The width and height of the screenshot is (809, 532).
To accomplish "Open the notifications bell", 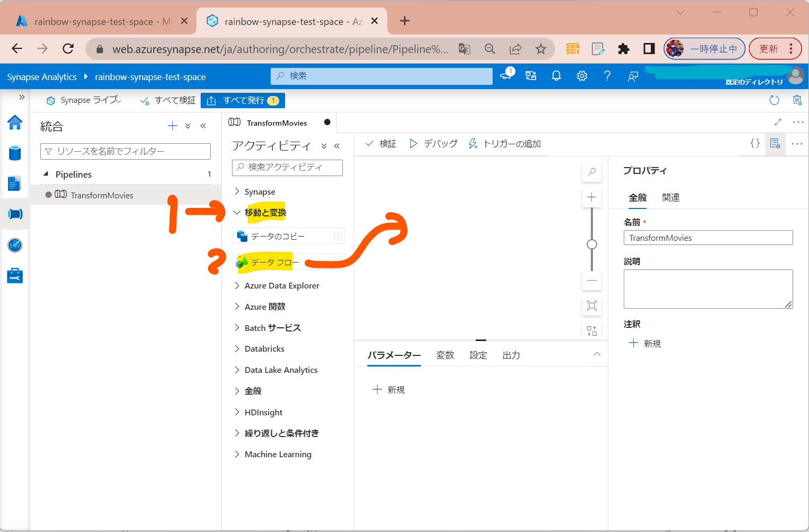I will tap(556, 76).
